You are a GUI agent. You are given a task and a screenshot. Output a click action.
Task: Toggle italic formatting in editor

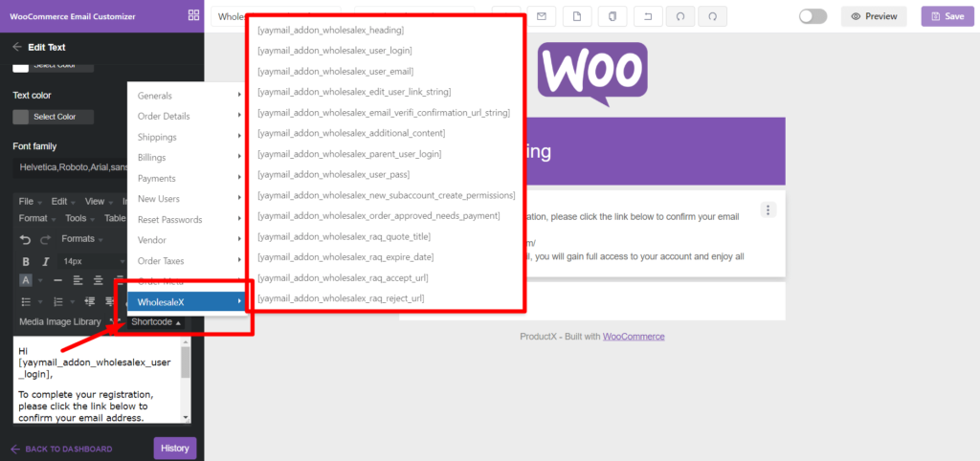click(x=45, y=261)
